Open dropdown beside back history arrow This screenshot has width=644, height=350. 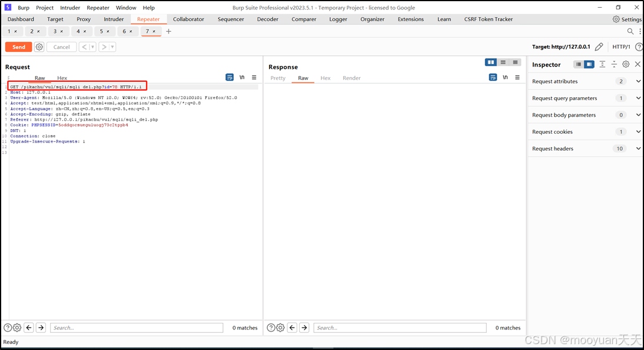[93, 47]
